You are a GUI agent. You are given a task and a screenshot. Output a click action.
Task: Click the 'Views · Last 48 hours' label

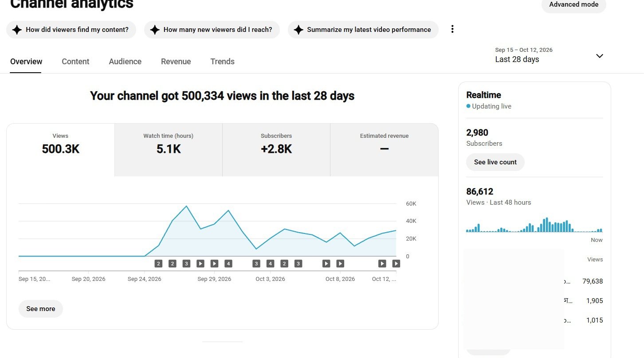coord(499,202)
